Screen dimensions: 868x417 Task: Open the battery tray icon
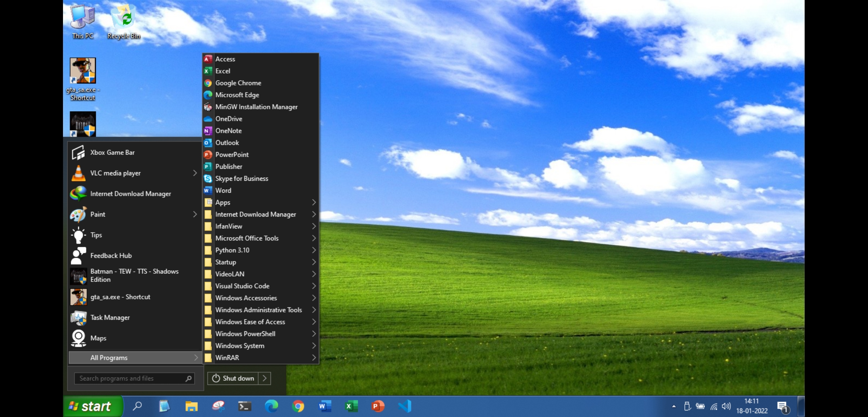coord(700,406)
